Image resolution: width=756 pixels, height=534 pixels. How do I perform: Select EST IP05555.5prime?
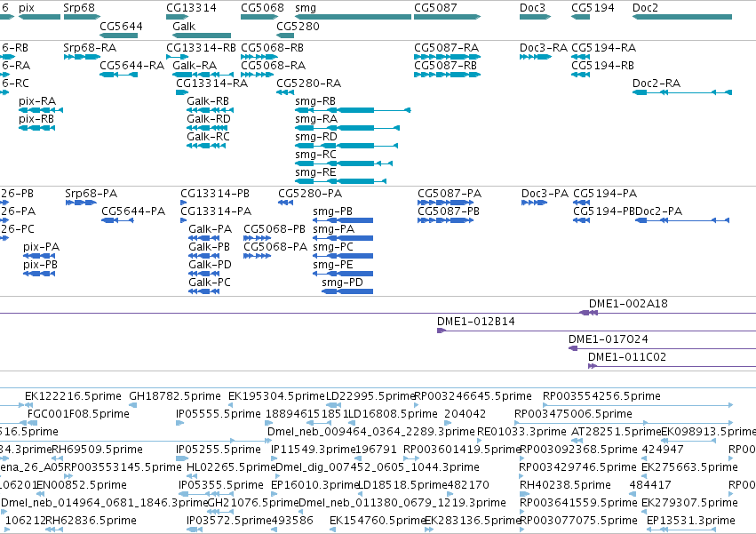click(219, 414)
